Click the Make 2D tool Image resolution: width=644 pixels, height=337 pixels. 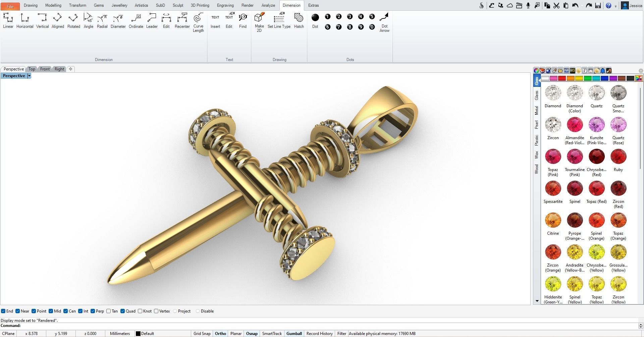259,22
